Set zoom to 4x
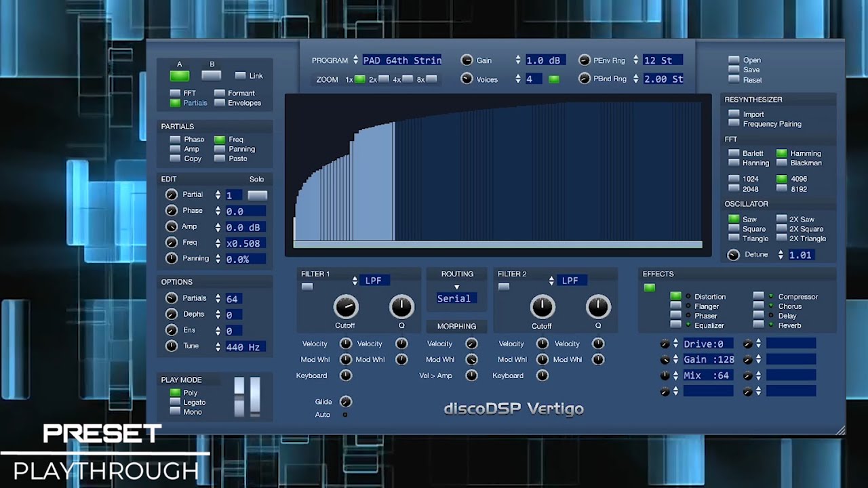The image size is (868, 488). [408, 79]
